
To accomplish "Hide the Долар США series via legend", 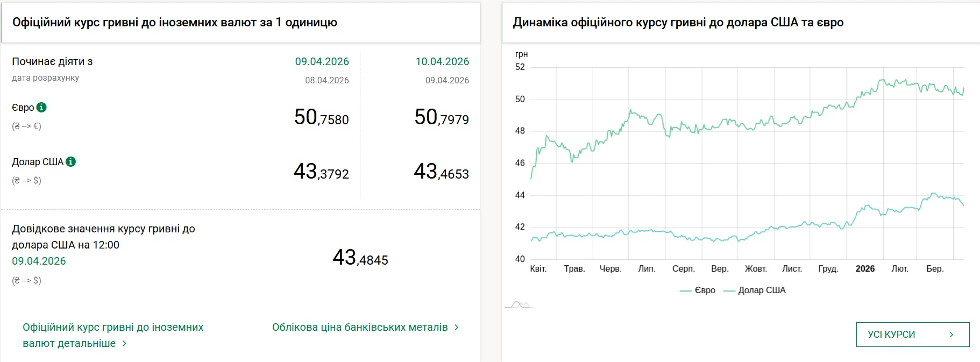I will pyautogui.click(x=755, y=290).
